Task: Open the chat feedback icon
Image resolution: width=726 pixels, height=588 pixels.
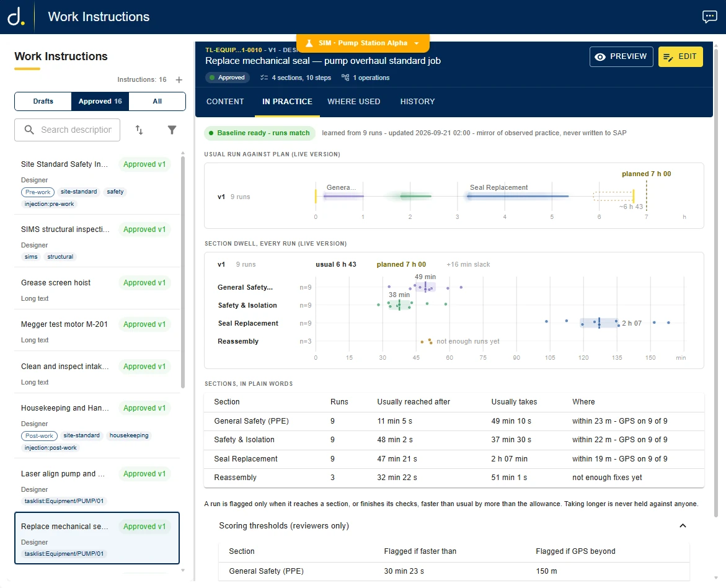Action: pyautogui.click(x=709, y=17)
